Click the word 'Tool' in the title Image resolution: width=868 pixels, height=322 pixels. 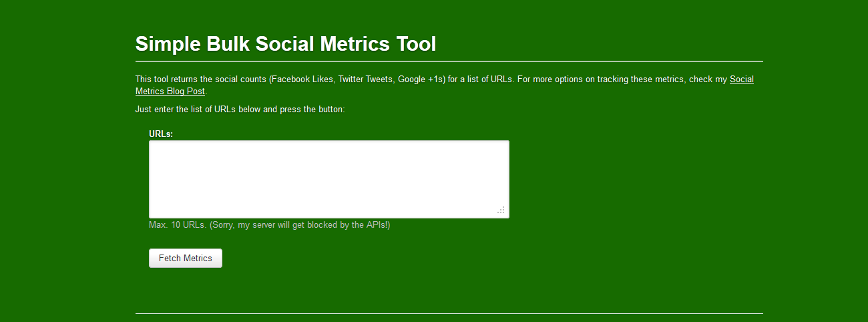[416, 44]
